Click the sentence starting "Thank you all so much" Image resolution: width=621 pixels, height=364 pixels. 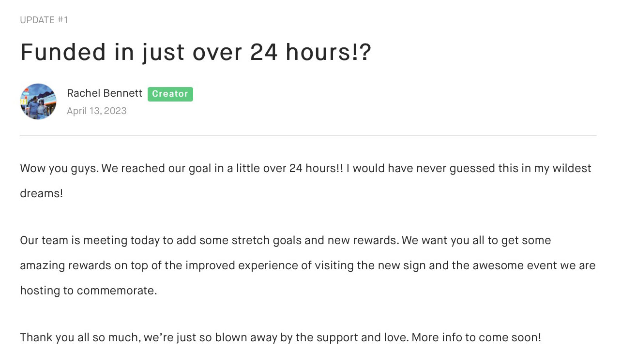pos(213,337)
